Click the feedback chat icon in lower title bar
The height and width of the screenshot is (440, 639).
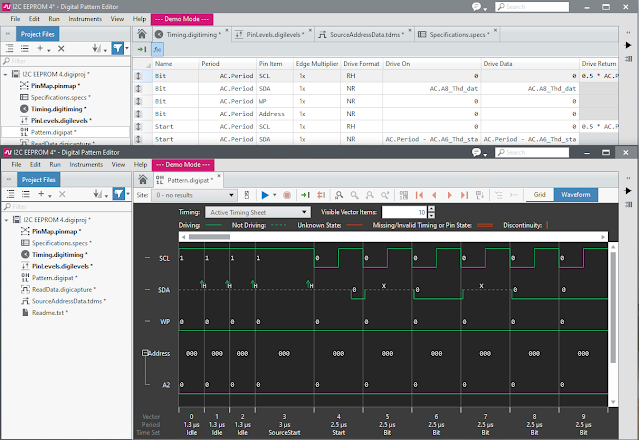(x=476, y=152)
